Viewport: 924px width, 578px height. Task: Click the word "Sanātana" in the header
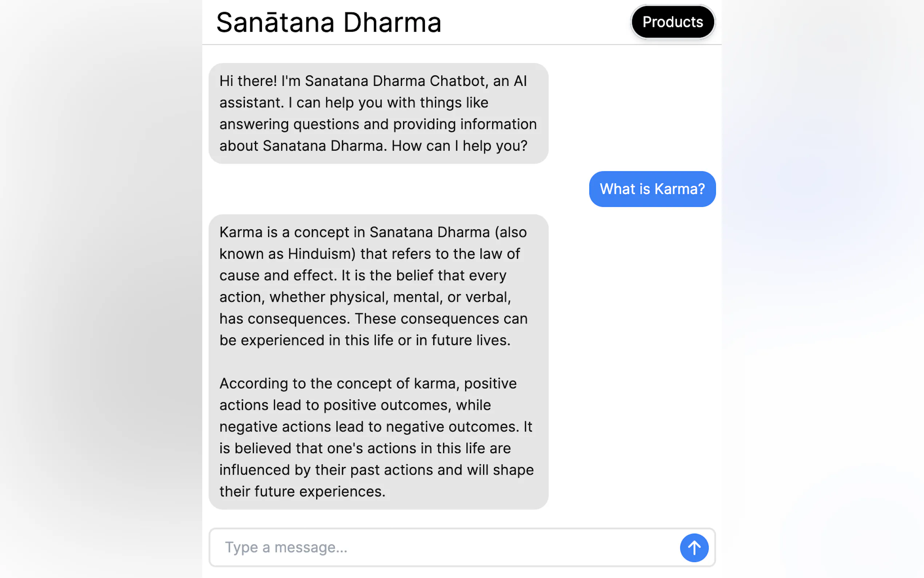click(275, 22)
